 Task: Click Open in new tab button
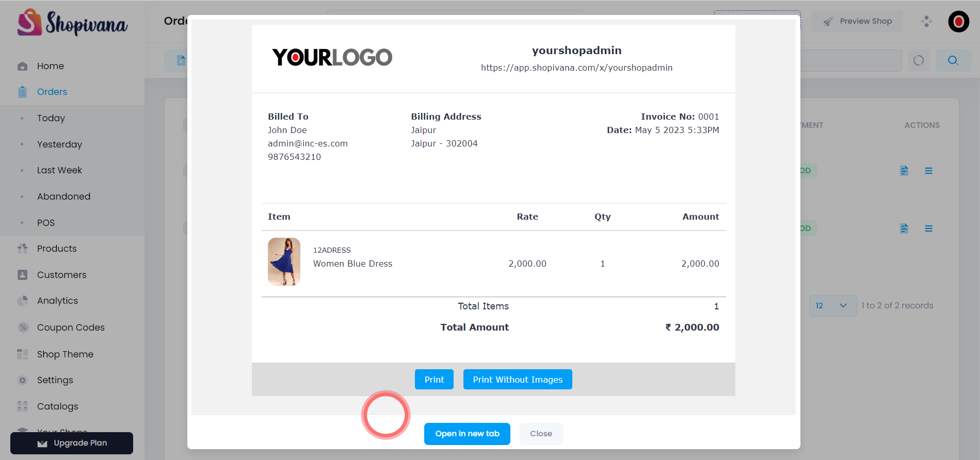(x=467, y=434)
